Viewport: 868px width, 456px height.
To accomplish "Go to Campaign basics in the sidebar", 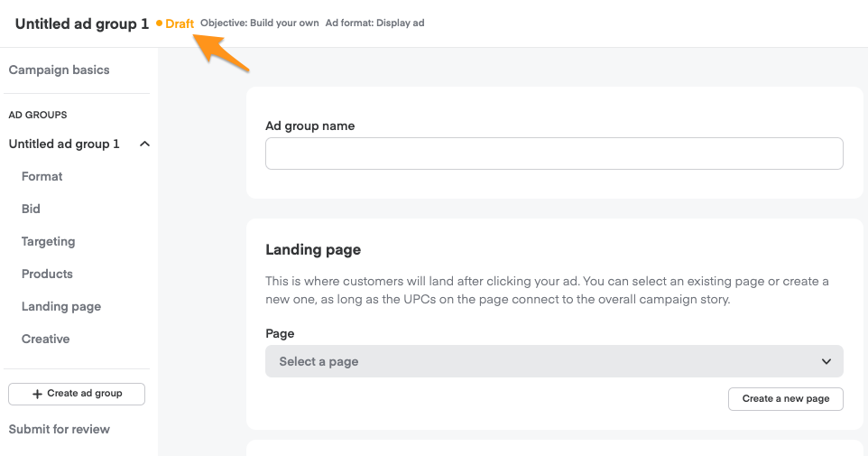I will coord(60,70).
